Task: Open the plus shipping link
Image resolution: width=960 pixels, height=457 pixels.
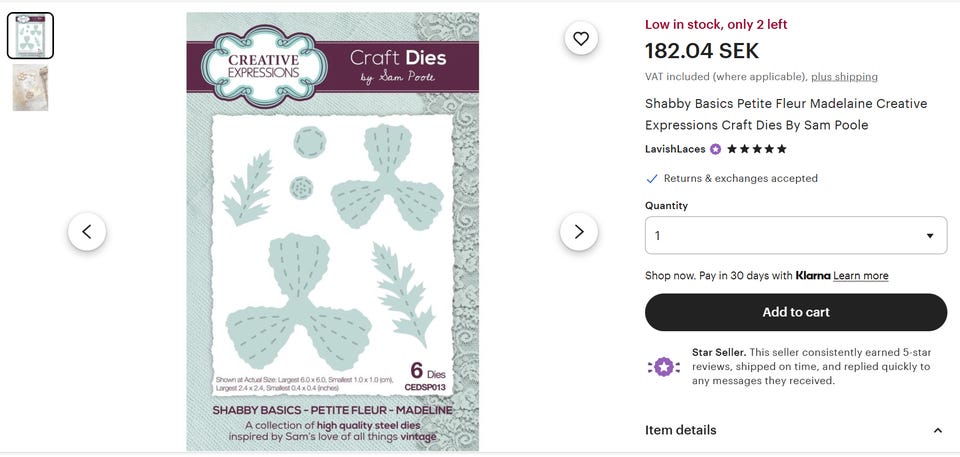Action: click(x=844, y=77)
